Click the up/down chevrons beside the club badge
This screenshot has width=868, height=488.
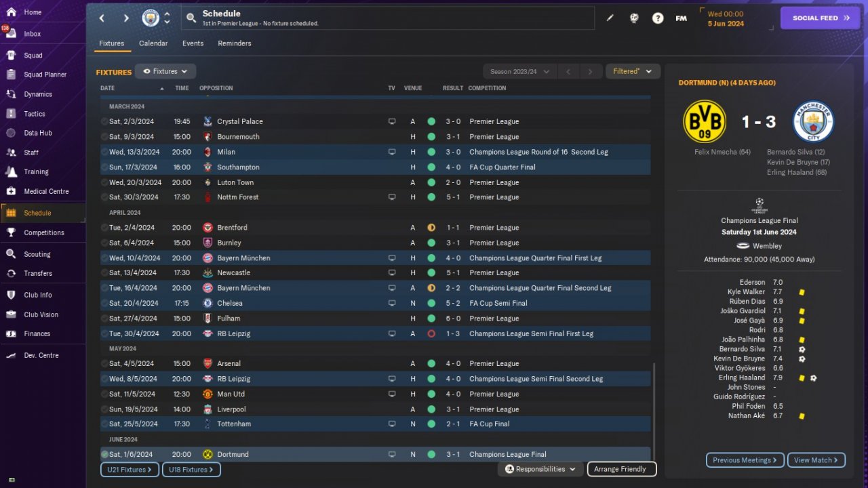(x=167, y=18)
